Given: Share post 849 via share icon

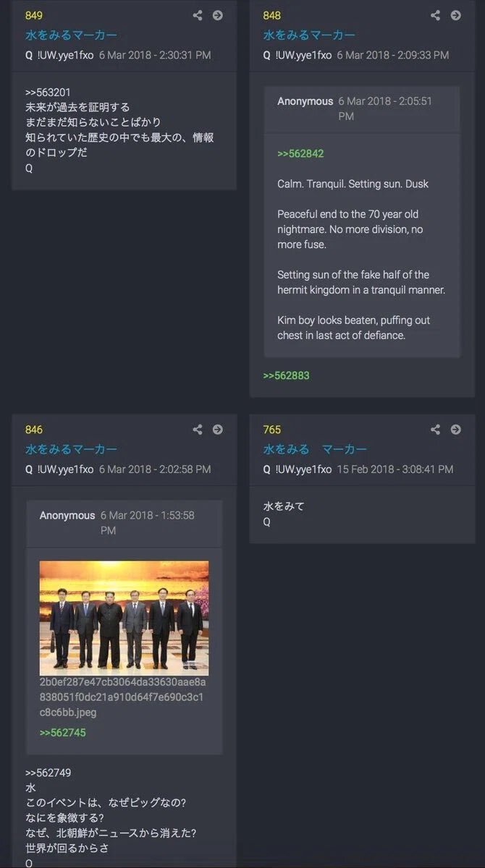Looking at the screenshot, I should point(198,15).
